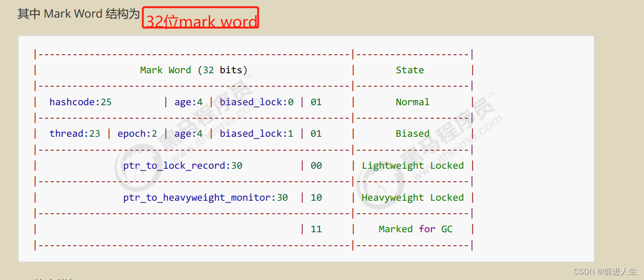Select the "biased_lock:1" field
Image resolution: width=644 pixels, height=280 pixels.
coord(256,134)
